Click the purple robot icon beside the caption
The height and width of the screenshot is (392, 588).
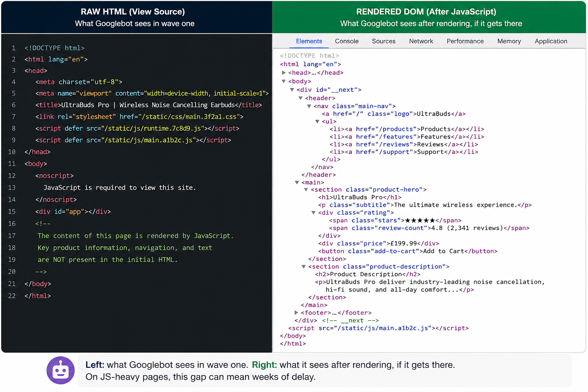coord(60,370)
